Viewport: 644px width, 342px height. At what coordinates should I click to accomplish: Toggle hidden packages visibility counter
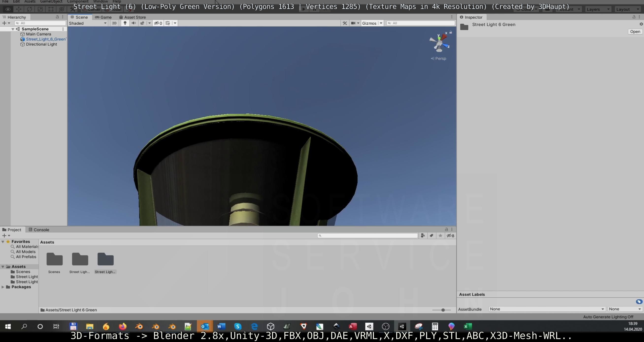[x=450, y=235]
